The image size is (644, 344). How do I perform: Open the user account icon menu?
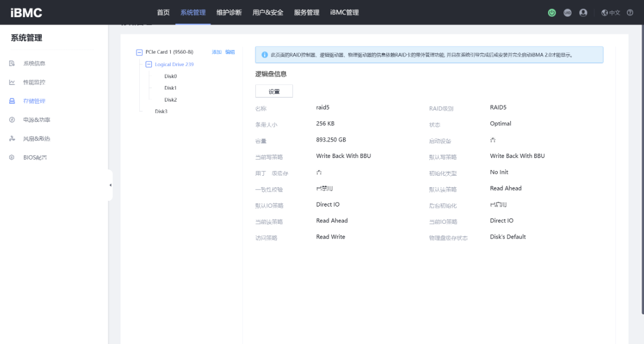click(583, 13)
